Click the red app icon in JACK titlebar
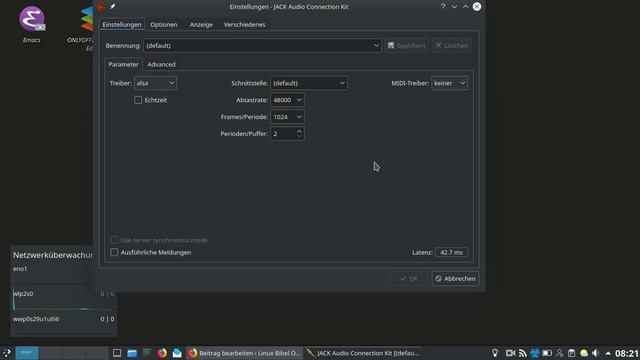The height and width of the screenshot is (360, 640). (101, 7)
